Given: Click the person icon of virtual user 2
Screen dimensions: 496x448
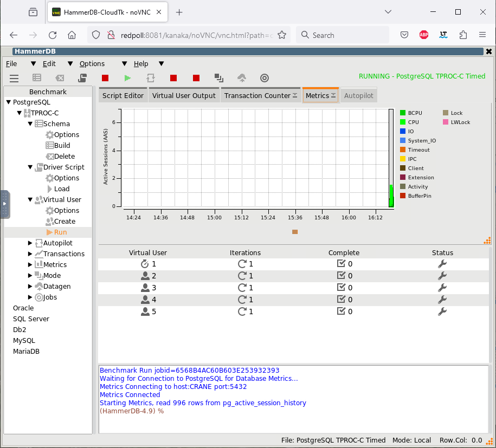Looking at the screenshot, I should click(145, 276).
